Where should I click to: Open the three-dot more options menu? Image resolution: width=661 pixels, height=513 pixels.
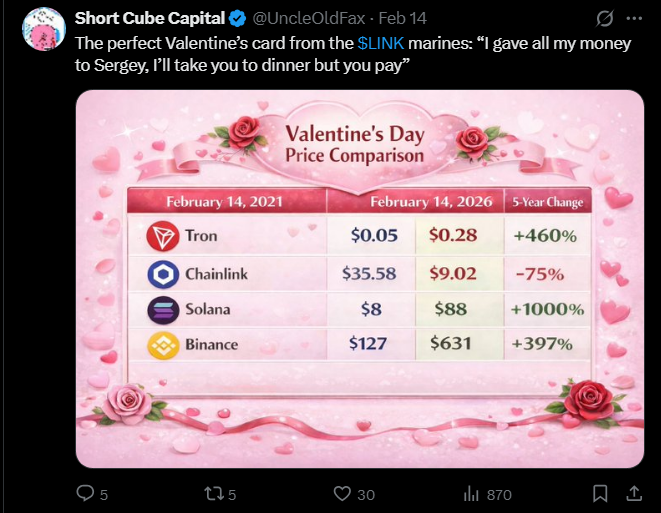pos(634,19)
